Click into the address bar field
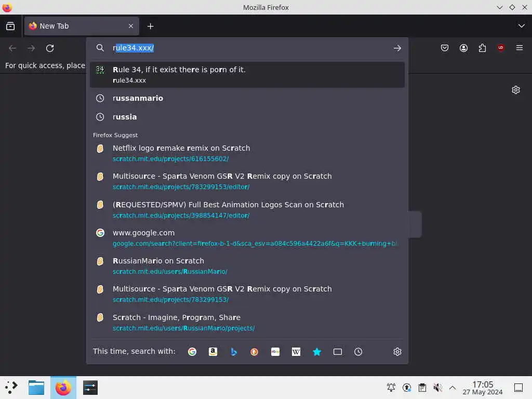The height and width of the screenshot is (399, 532). pos(247,48)
